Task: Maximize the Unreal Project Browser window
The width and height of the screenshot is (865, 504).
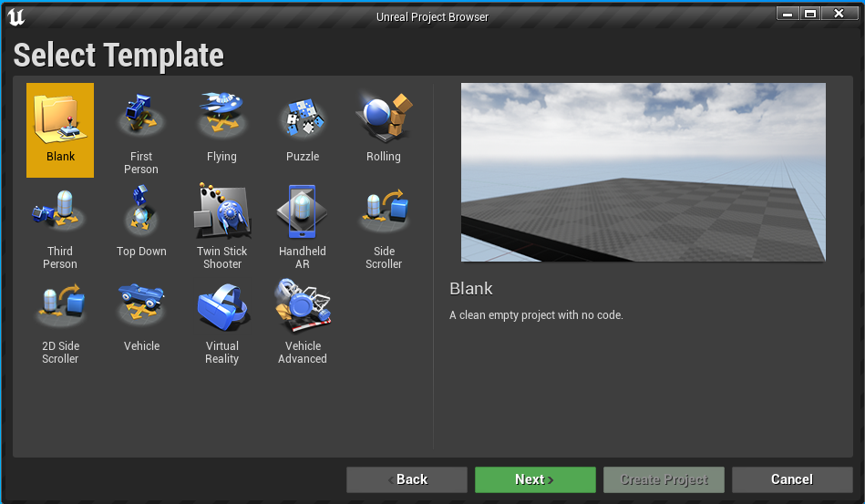Action: 809,14
